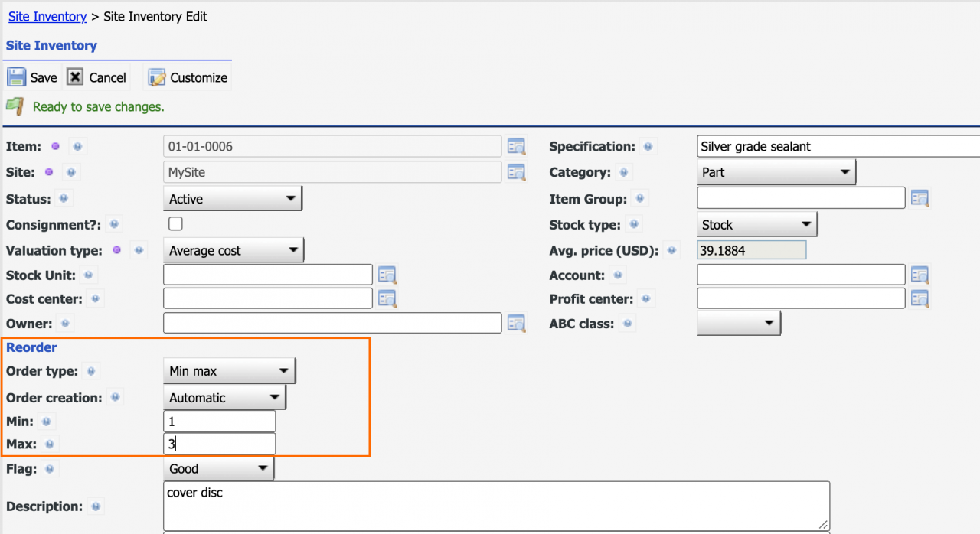Toggle the Consignment checkbox
Image resolution: width=980 pixels, height=534 pixels.
[175, 224]
